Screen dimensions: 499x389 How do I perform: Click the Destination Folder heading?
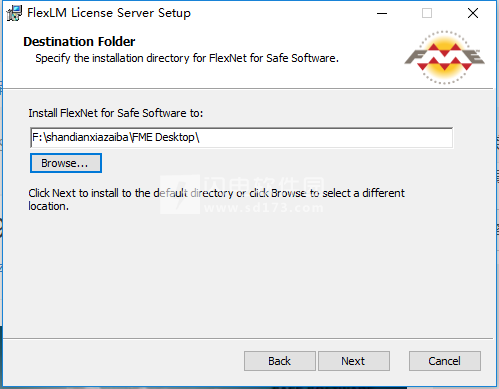[79, 42]
